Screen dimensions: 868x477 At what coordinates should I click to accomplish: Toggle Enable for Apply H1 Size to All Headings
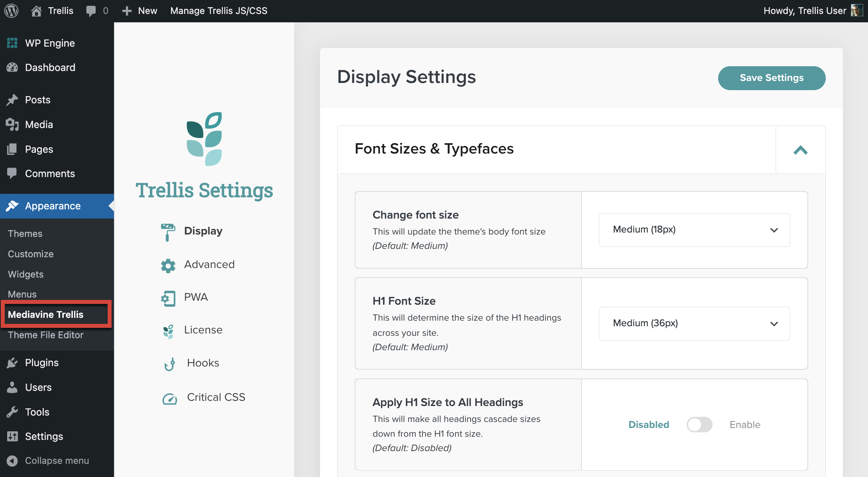coord(699,424)
